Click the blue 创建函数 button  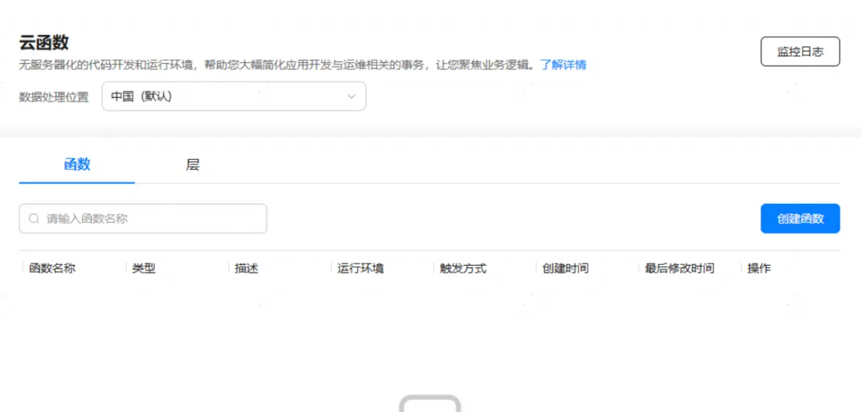[800, 219]
